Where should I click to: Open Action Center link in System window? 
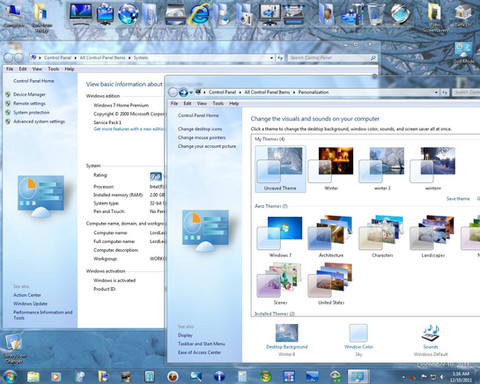(27, 295)
